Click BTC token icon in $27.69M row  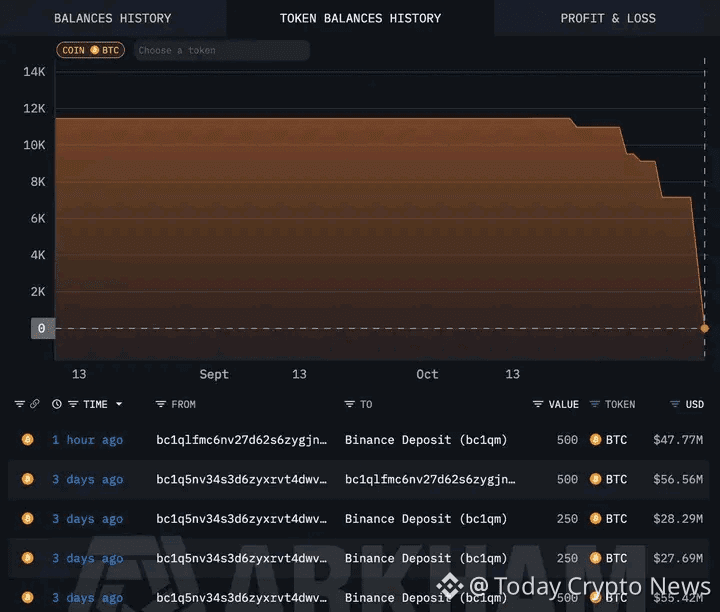click(x=596, y=558)
